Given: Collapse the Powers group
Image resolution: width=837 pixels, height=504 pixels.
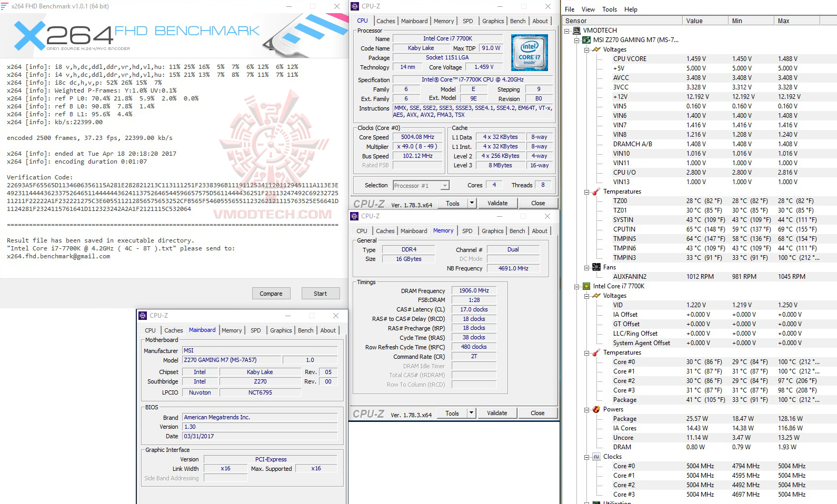Looking at the screenshot, I should click(586, 410).
